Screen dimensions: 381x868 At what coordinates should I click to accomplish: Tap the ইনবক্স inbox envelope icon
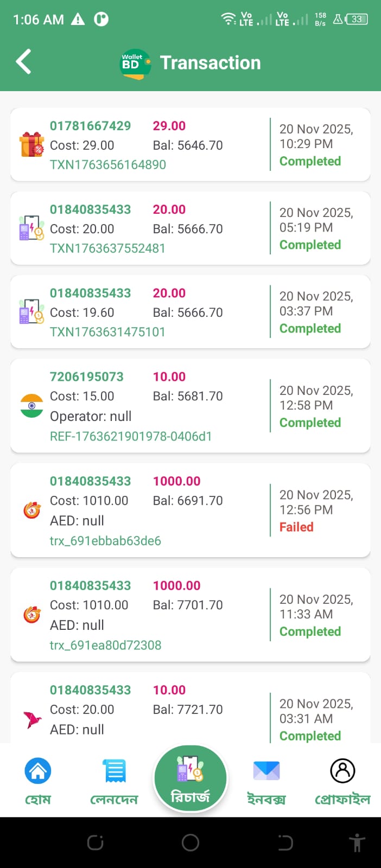[266, 770]
